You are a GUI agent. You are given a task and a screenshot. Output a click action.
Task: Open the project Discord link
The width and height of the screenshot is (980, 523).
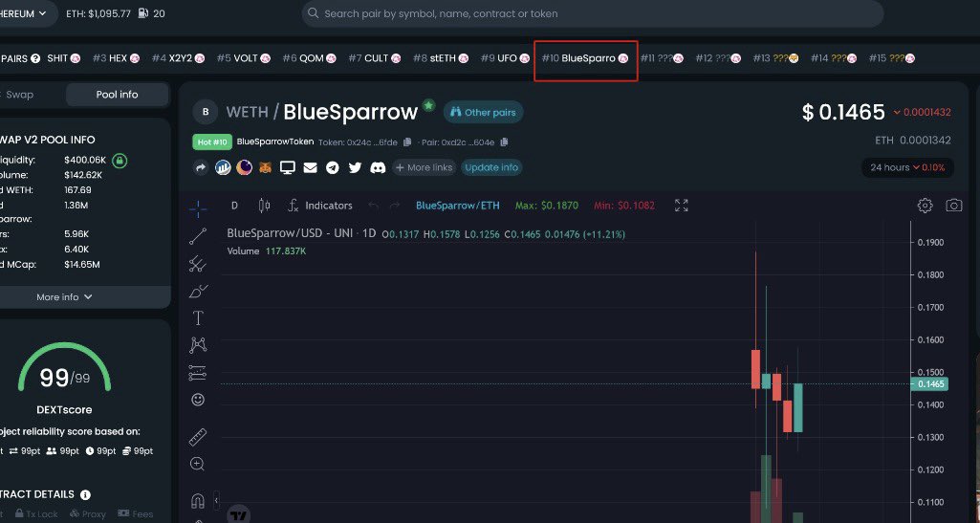[378, 167]
